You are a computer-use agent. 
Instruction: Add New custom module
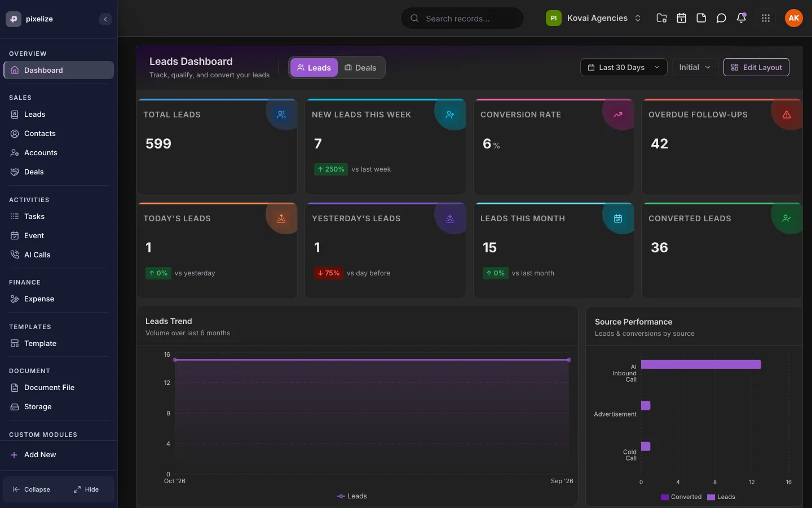click(59, 454)
